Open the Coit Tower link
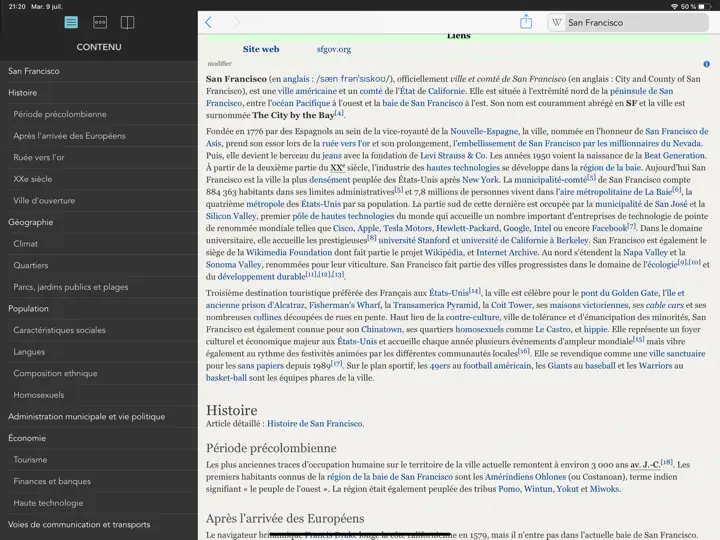 coord(512,305)
